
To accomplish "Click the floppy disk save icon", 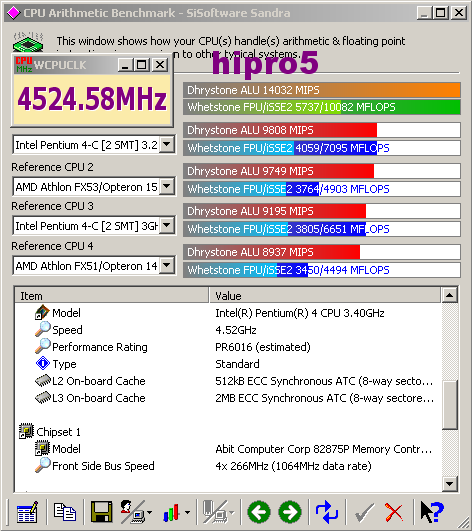I will coord(101,512).
